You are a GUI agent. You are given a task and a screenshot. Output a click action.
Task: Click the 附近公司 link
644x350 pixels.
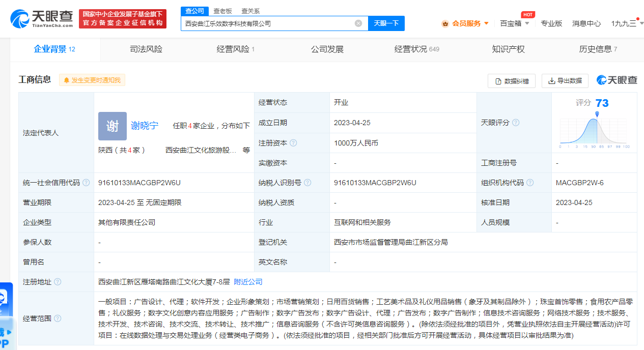tap(248, 282)
